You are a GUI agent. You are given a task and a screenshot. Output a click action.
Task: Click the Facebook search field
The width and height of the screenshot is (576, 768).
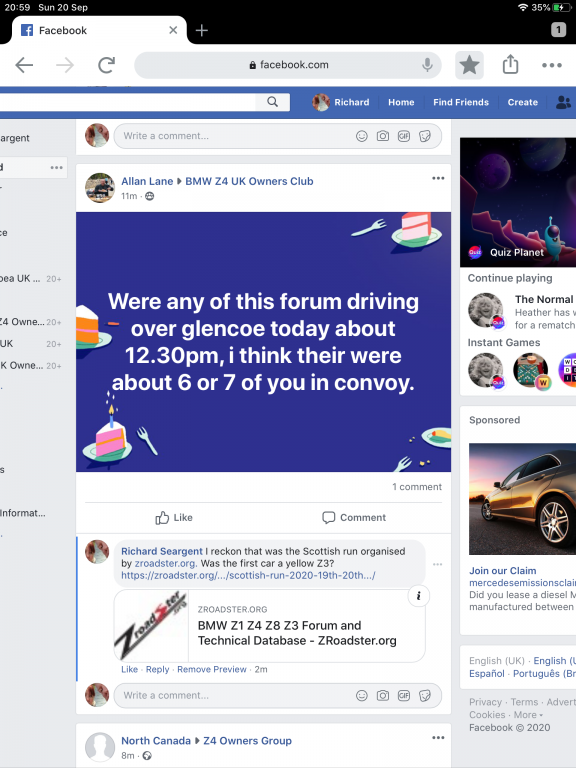[127, 102]
